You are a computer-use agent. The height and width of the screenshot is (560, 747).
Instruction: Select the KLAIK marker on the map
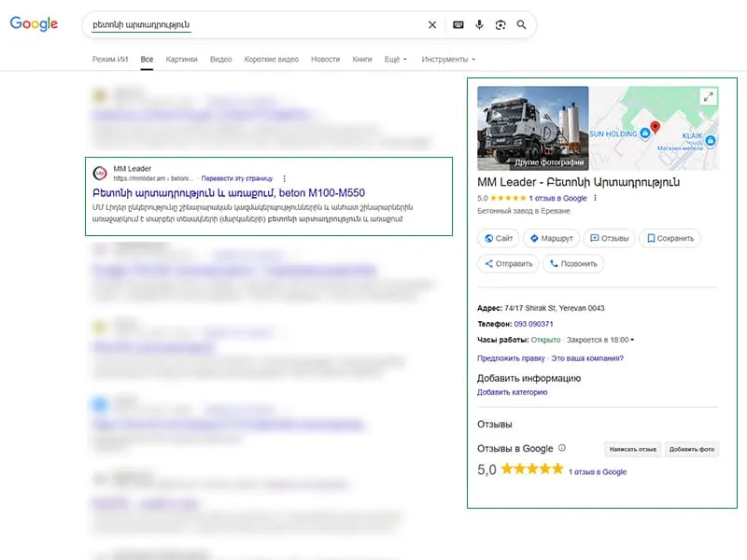(711, 141)
